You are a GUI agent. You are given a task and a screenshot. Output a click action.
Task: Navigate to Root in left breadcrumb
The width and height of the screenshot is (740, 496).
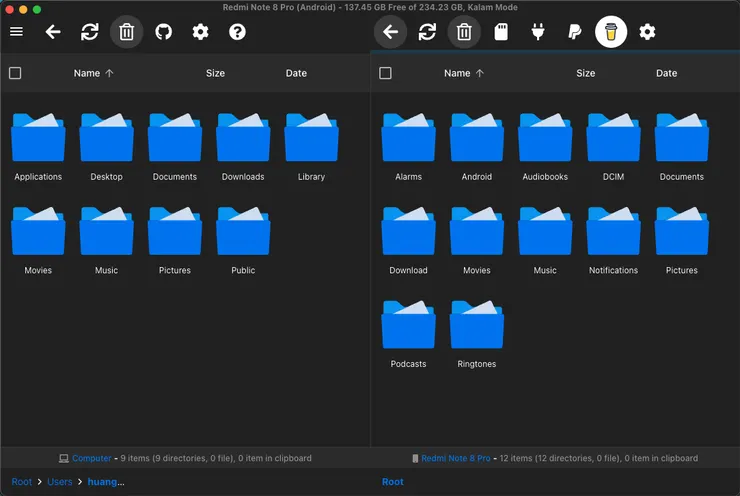point(22,482)
